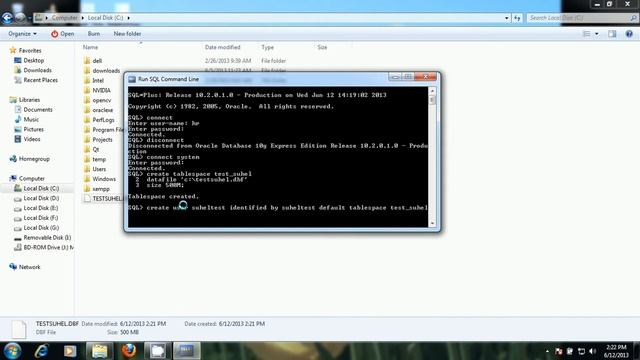Screen dimensions: 640x360
Task: Click the Run SQL Command Line title icon
Action: point(132,79)
